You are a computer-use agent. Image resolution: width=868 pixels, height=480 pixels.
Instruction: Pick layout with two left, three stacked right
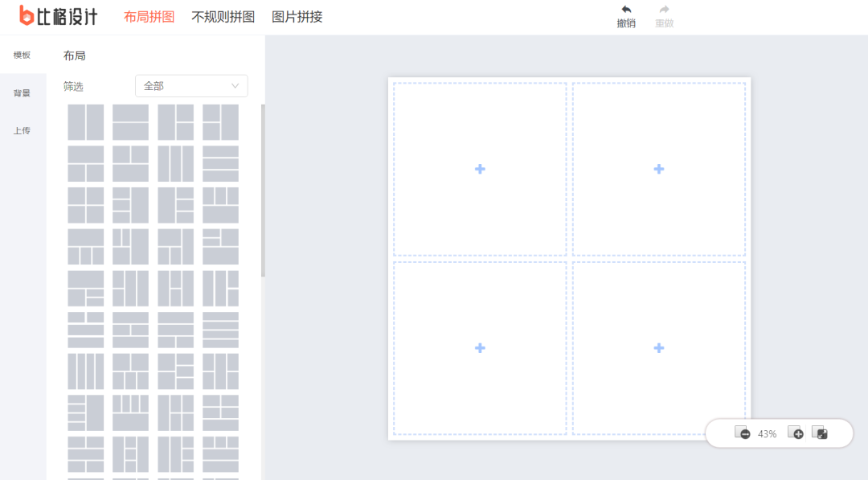tap(175, 371)
